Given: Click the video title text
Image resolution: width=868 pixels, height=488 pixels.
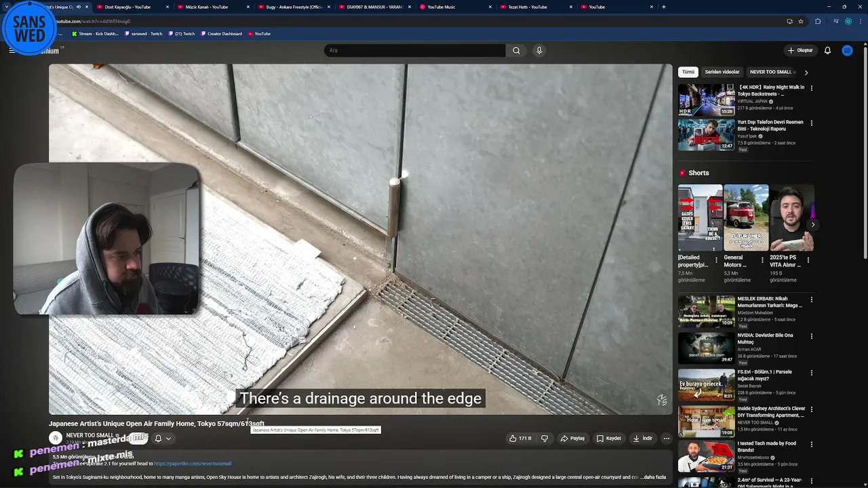Looking at the screenshot, I should (157, 424).
